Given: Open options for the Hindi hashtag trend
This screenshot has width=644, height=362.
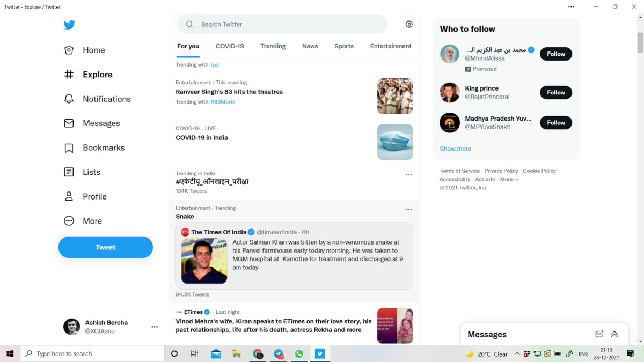Looking at the screenshot, I should pyautogui.click(x=409, y=175).
